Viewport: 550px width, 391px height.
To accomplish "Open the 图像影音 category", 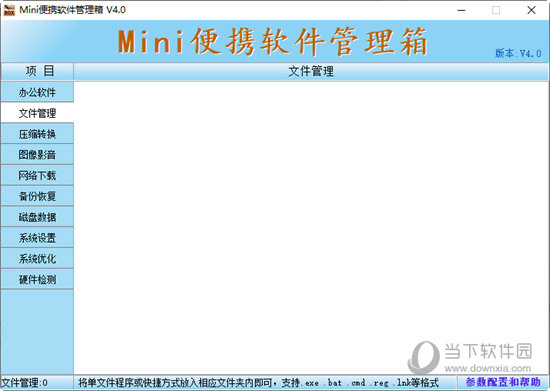I will tap(37, 155).
